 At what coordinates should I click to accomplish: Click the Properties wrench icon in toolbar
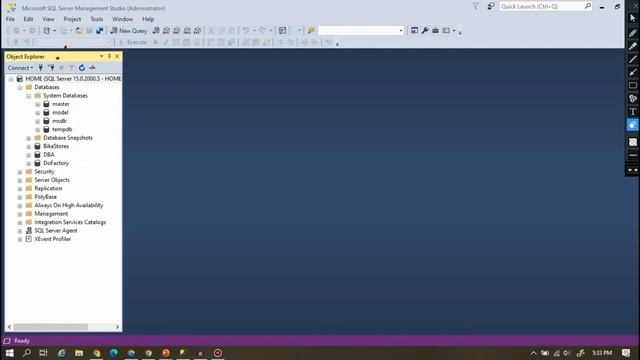425,31
